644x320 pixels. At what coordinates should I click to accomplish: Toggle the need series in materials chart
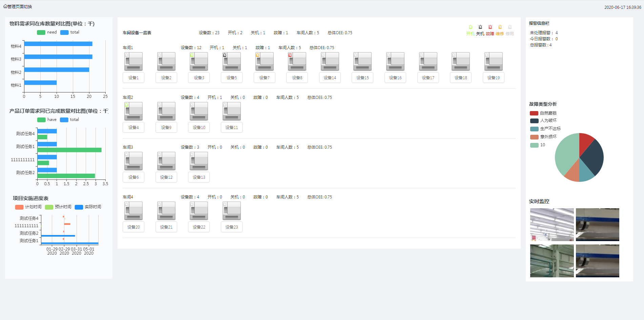[41, 33]
